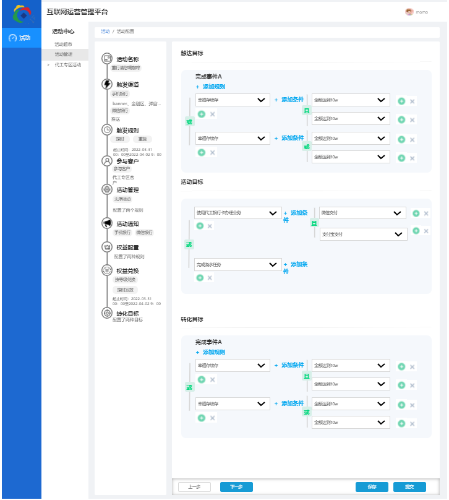Select the 触发规则 clock step icon

point(107,130)
